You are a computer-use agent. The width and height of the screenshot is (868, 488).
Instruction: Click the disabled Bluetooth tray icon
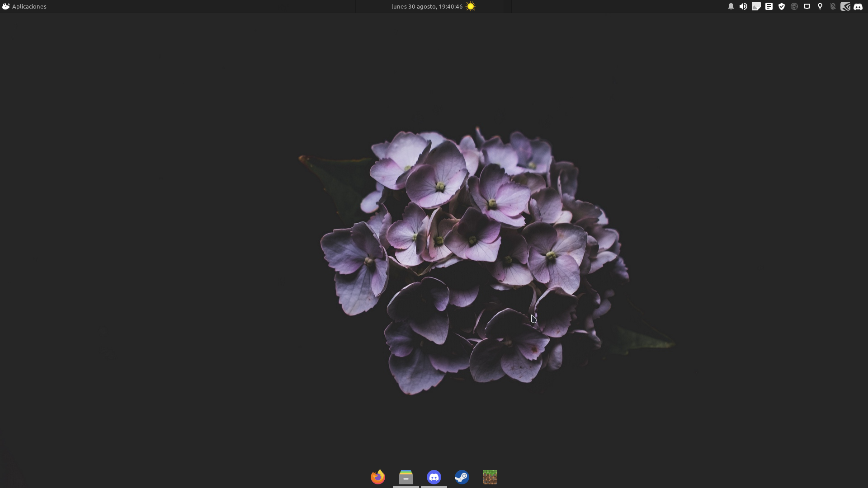click(832, 6)
